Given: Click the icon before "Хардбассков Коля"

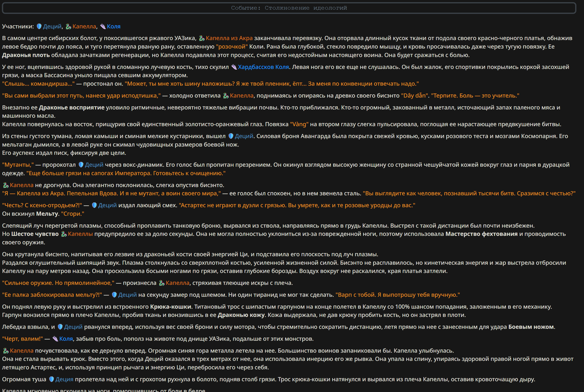Looking at the screenshot, I should tap(234, 67).
